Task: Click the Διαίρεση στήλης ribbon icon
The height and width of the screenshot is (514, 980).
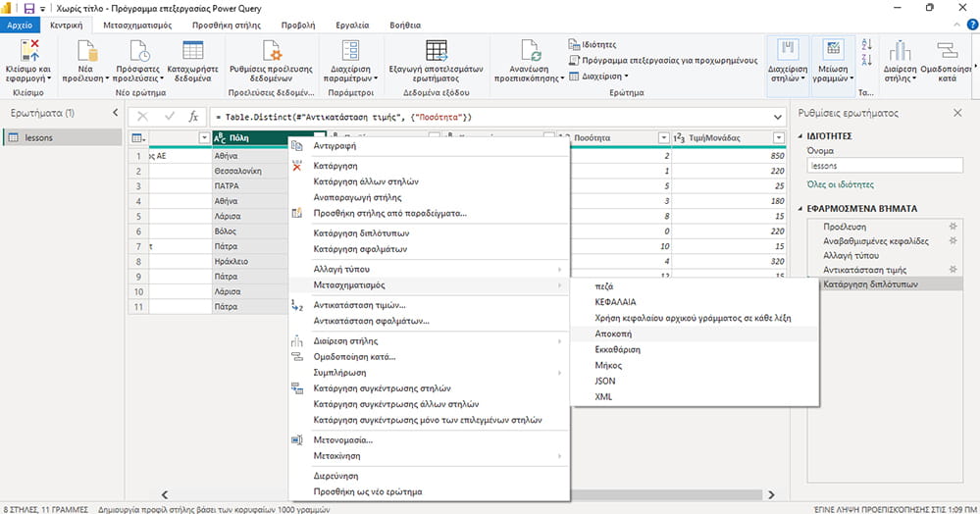Action: 900,50
